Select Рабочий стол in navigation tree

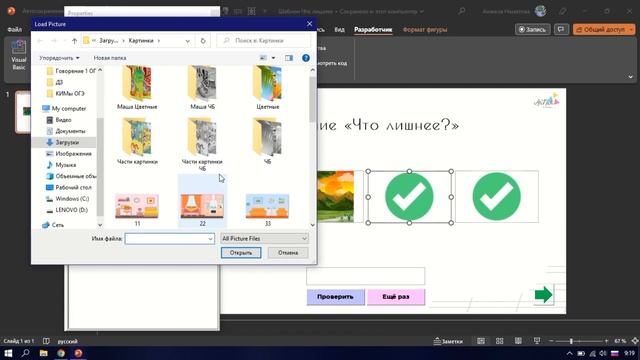[69, 187]
